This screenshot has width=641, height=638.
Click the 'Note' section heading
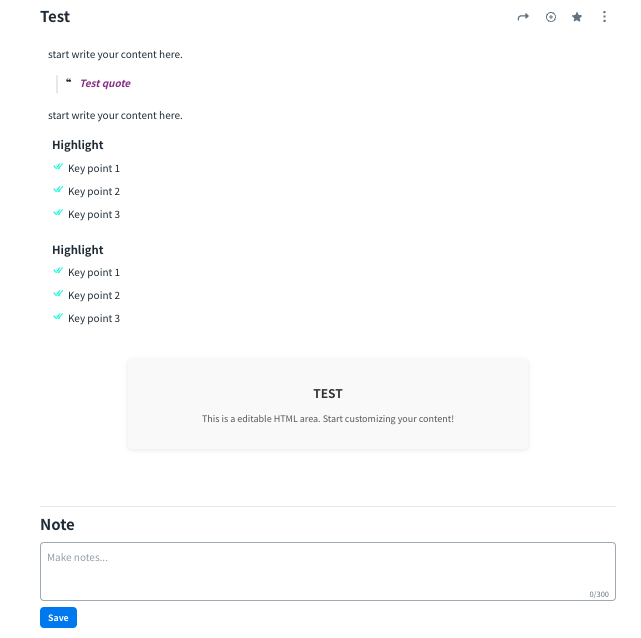57,525
